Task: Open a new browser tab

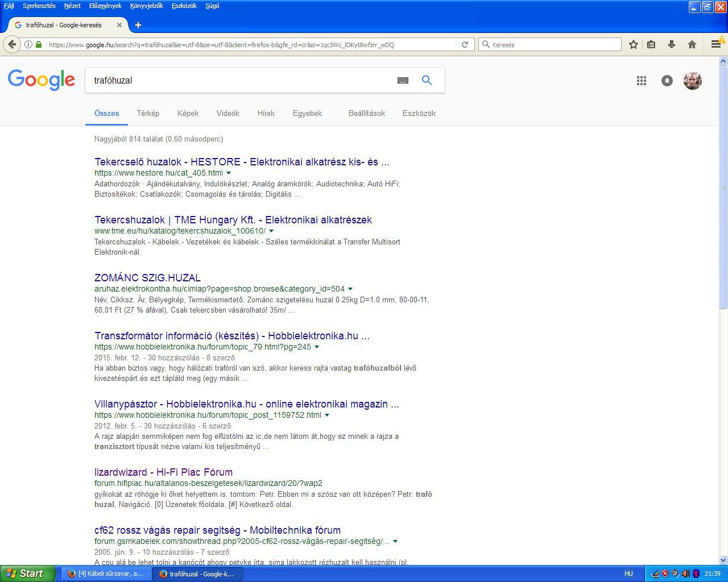Action: [138, 25]
